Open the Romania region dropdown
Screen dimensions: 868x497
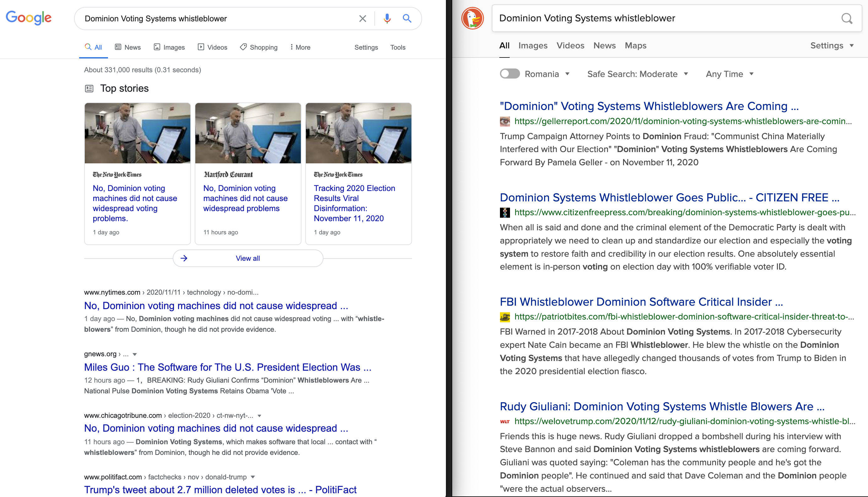pyautogui.click(x=547, y=74)
